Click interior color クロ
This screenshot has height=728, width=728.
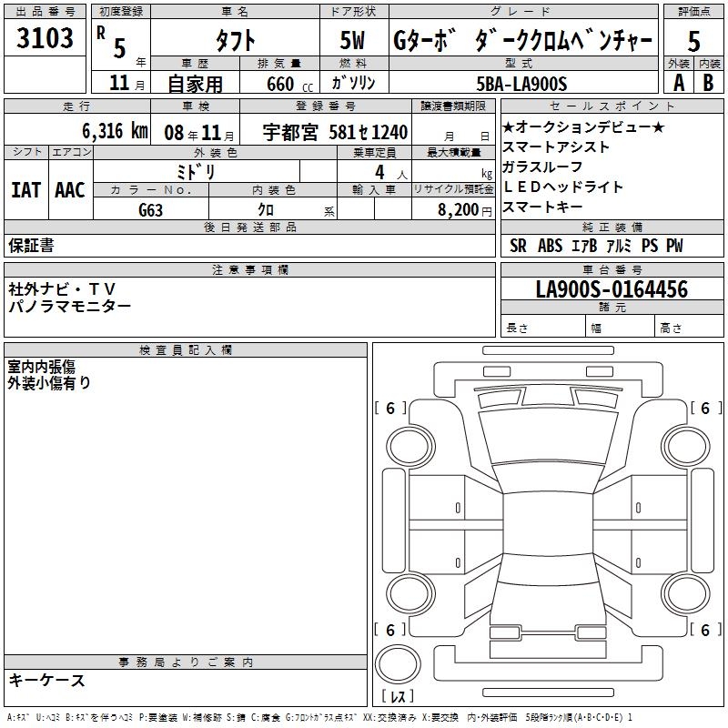266,209
